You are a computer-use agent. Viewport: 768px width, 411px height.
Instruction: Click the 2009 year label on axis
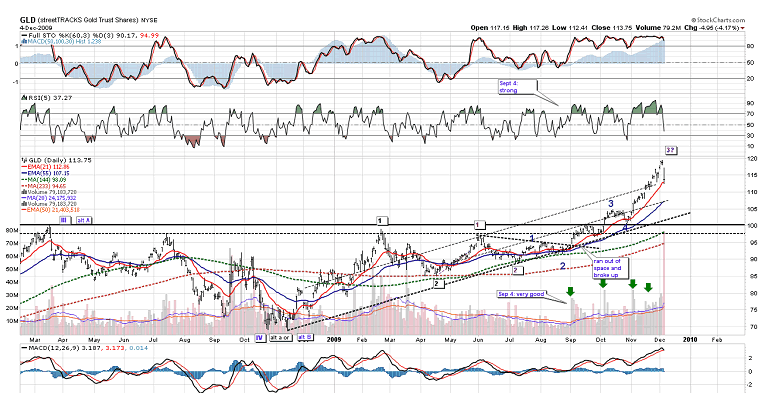pyautogui.click(x=334, y=339)
